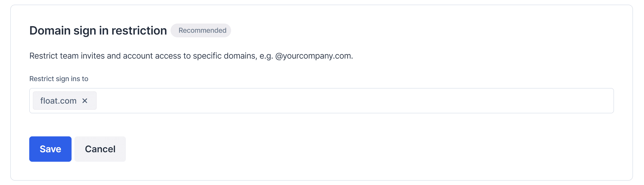The width and height of the screenshot is (644, 185).
Task: Delete float.com using its cross icon
Action: point(85,101)
